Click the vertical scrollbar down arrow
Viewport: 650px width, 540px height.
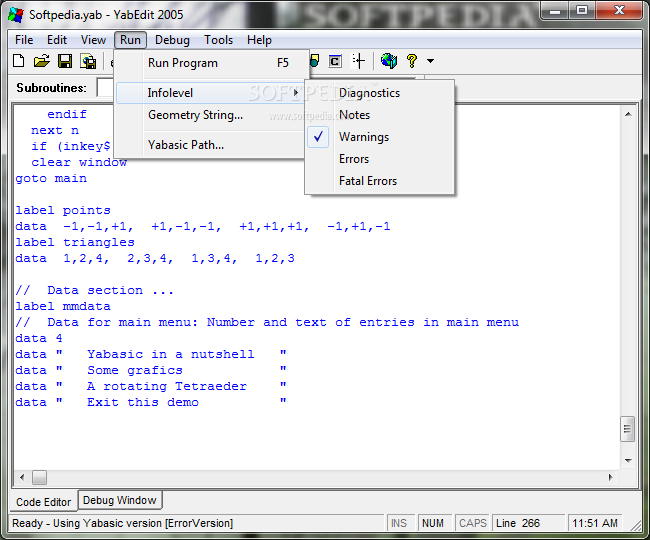628,460
